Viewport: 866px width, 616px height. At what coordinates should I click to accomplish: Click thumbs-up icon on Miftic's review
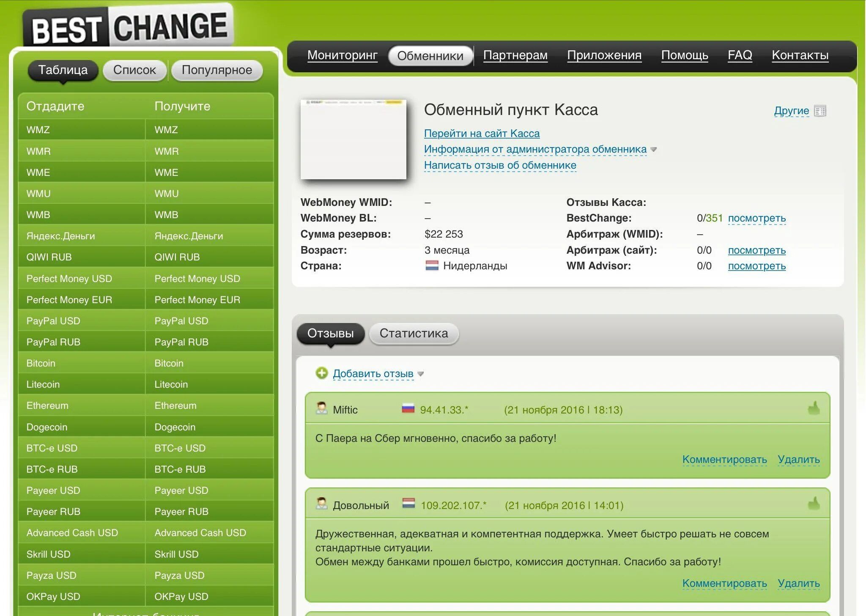(814, 408)
